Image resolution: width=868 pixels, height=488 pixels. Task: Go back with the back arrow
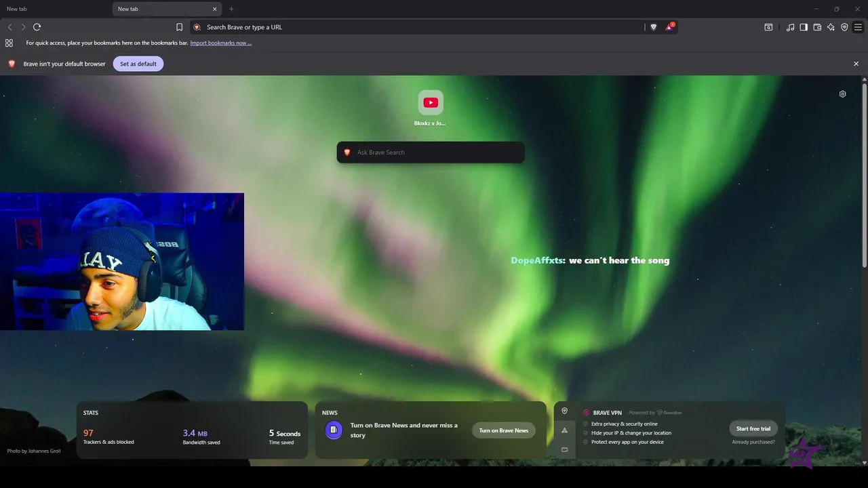9,27
